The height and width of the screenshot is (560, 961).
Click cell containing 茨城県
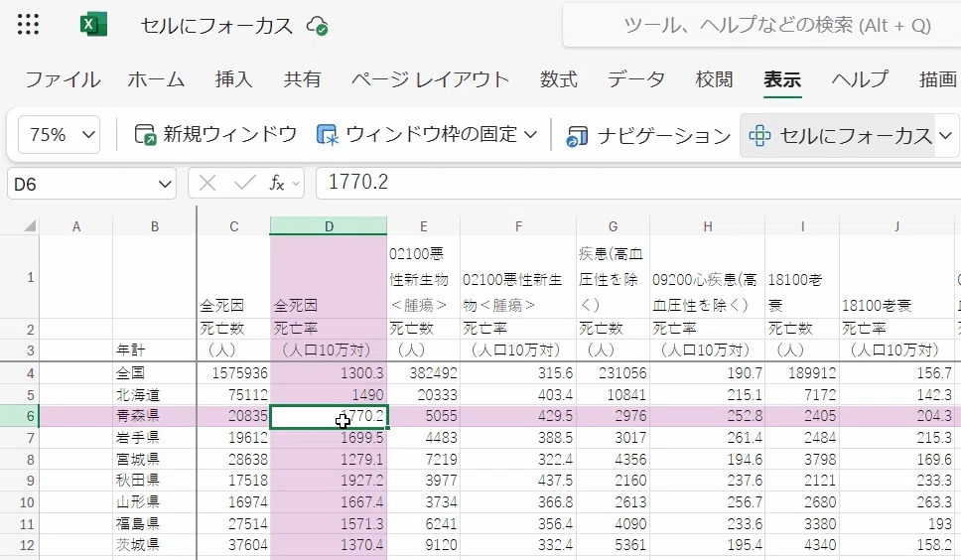(155, 545)
